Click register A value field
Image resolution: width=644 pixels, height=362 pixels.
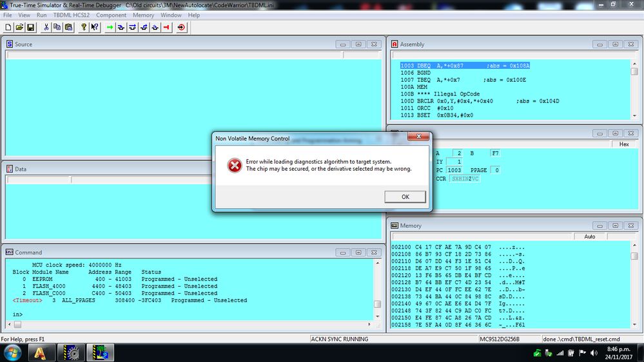[x=457, y=153]
